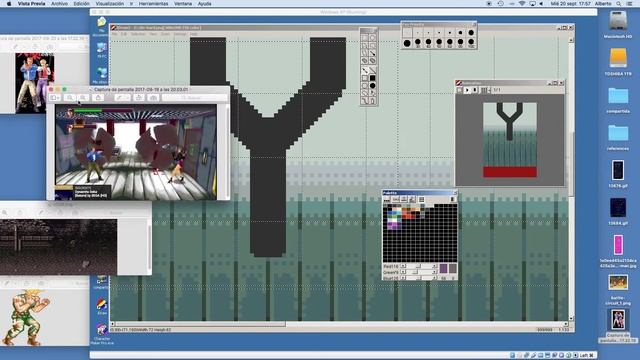Open the Visualización menu

point(109,3)
